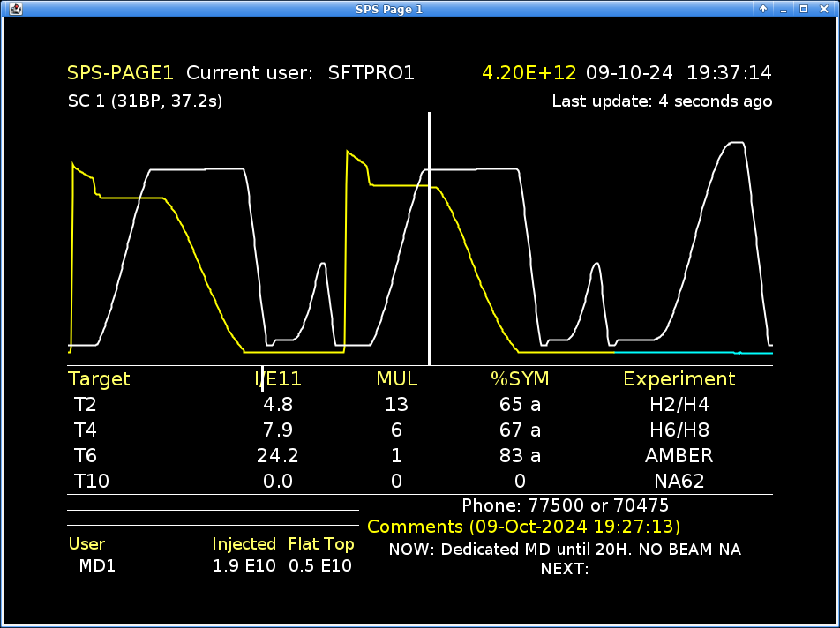Click the AMBER experiment entry

coord(679,456)
